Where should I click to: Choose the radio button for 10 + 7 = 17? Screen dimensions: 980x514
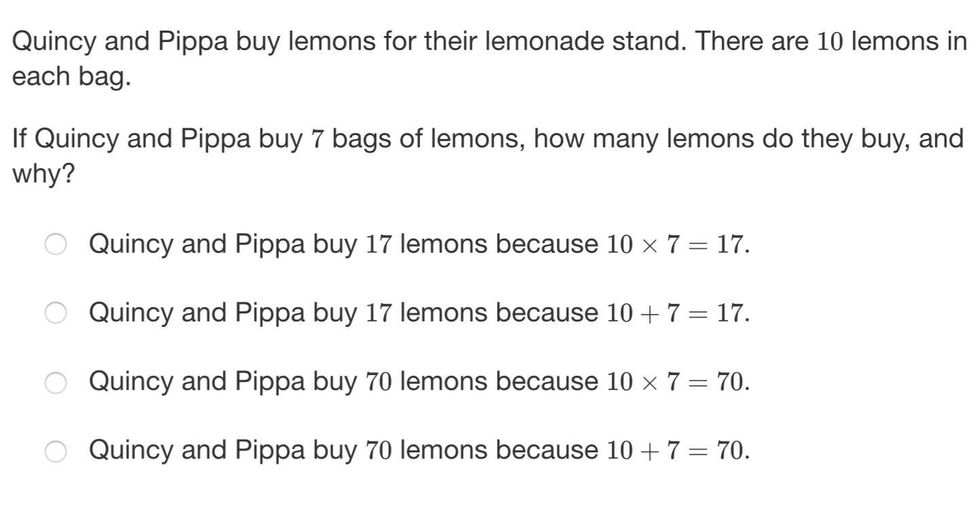tap(56, 313)
